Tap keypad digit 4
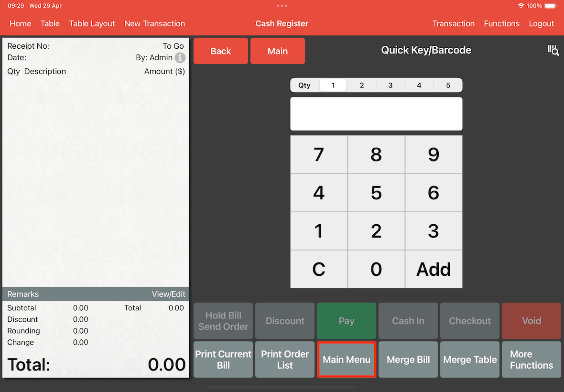Image resolution: width=564 pixels, height=392 pixels. click(319, 193)
